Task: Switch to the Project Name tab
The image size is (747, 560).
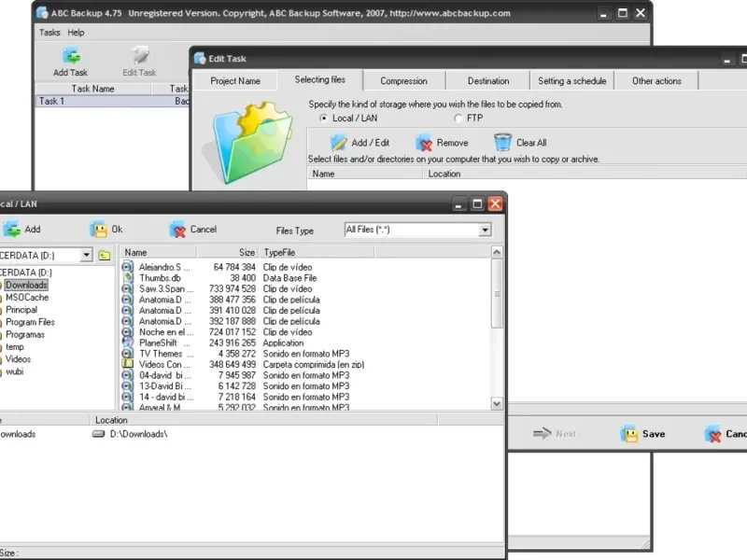Action: tap(235, 81)
